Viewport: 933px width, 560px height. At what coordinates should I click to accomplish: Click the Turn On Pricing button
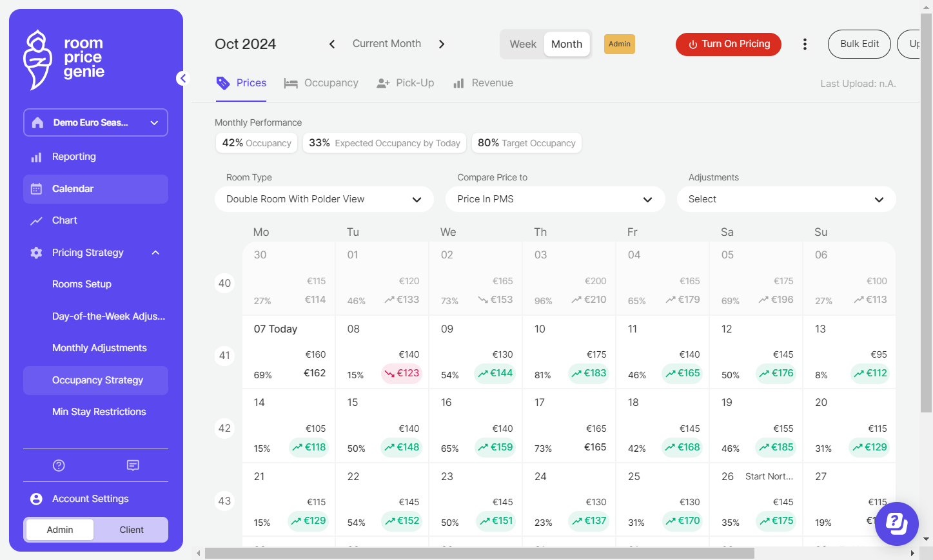(729, 44)
